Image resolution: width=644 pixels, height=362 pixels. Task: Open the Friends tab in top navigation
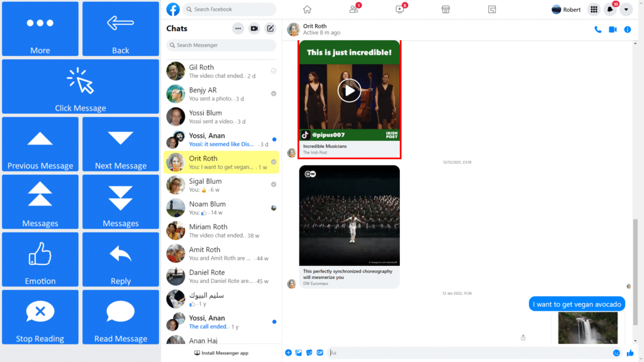click(353, 9)
